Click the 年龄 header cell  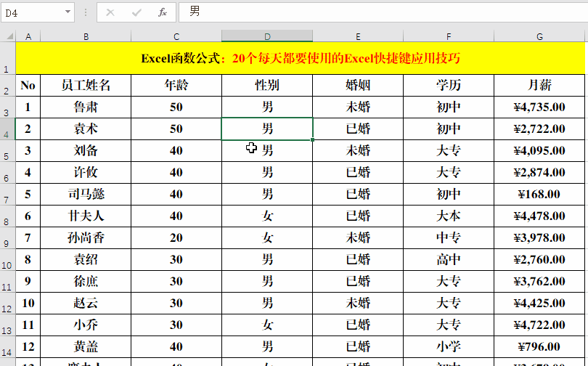[x=176, y=86]
